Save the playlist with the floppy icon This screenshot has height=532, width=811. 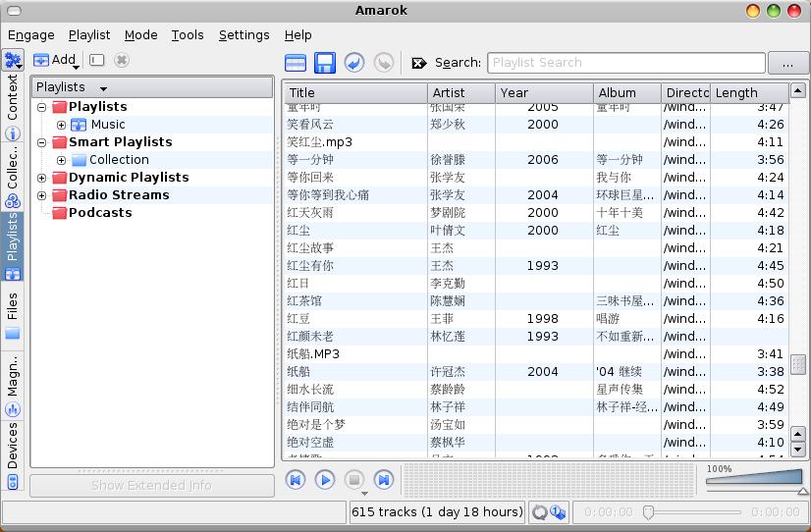[x=325, y=63]
